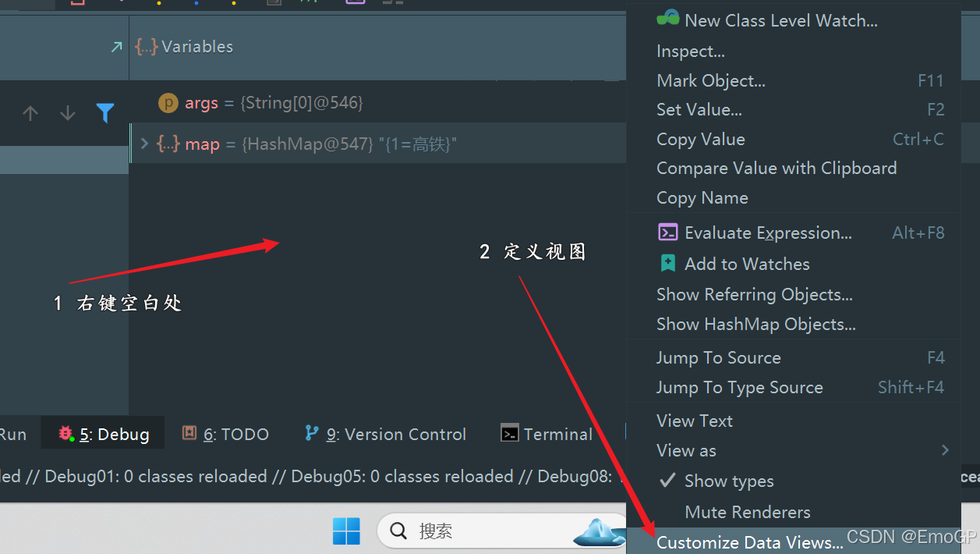
Task: Choose Show HashMap Objects... entry
Action: click(794, 325)
